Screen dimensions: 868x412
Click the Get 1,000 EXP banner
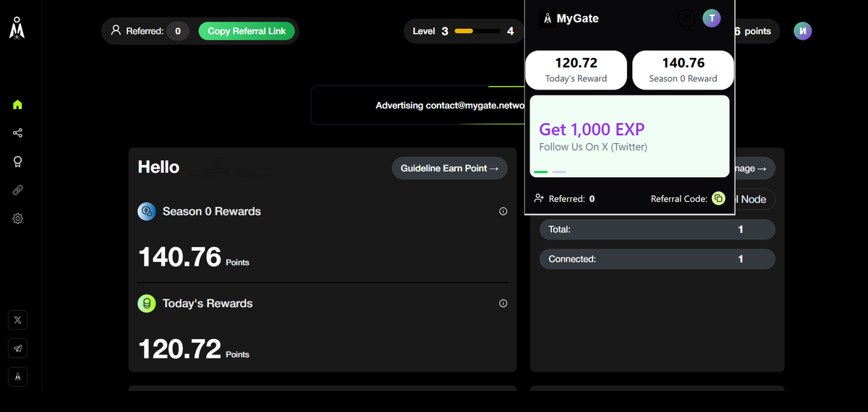point(629,136)
